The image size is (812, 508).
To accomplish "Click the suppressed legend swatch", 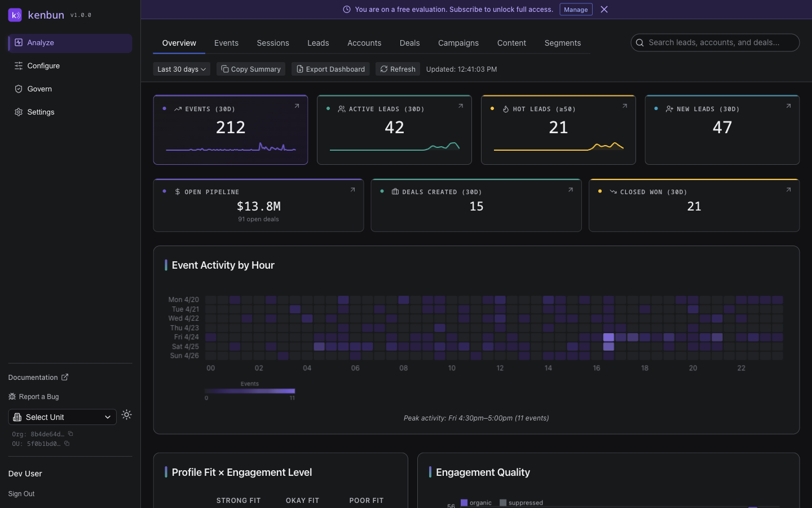I will (x=503, y=502).
